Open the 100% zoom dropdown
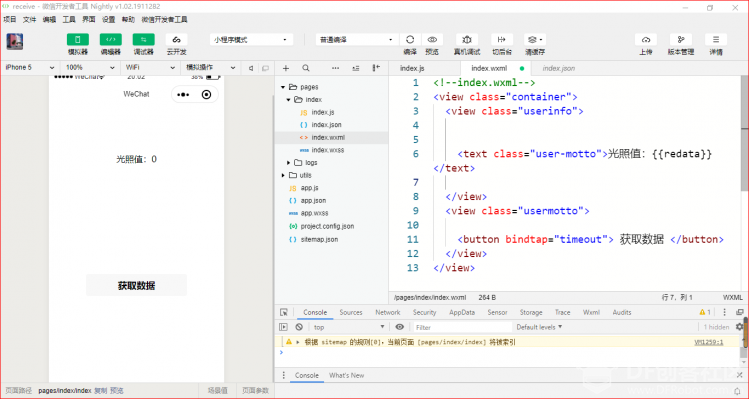 (90, 68)
